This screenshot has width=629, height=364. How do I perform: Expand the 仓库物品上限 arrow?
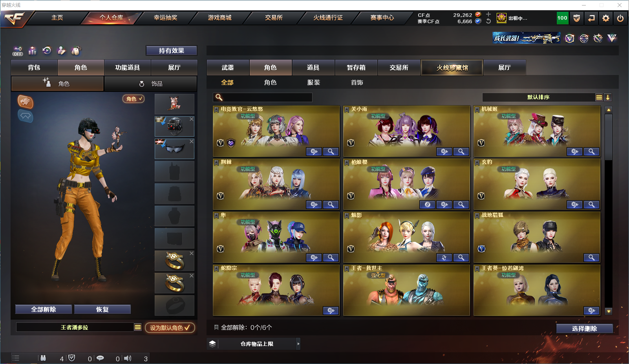[298, 344]
